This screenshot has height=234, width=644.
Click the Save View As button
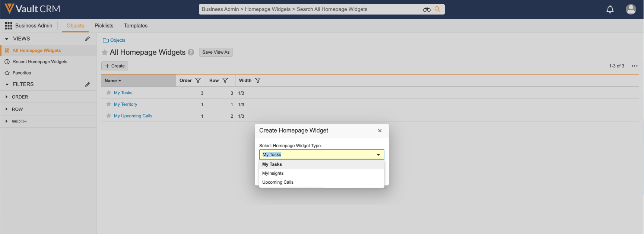[216, 52]
